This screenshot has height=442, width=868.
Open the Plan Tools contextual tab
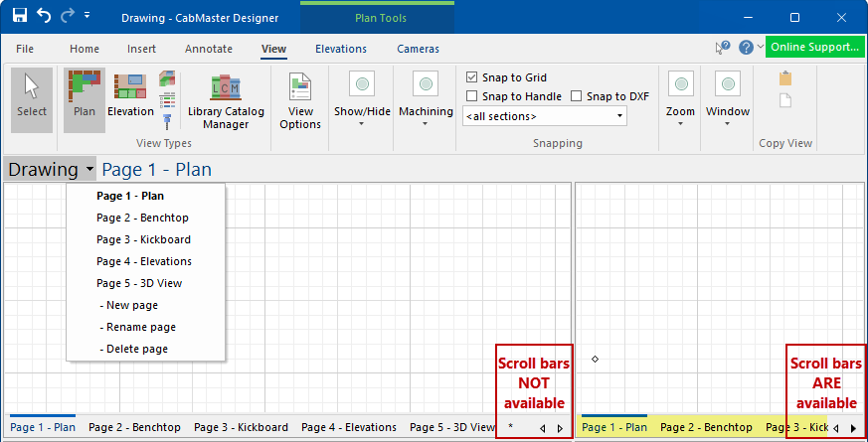[380, 18]
